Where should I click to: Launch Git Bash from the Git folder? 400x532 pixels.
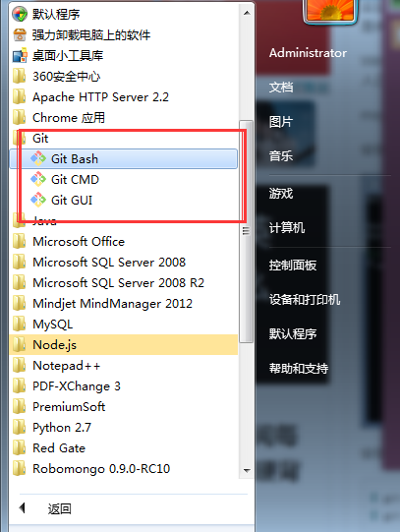(x=124, y=158)
